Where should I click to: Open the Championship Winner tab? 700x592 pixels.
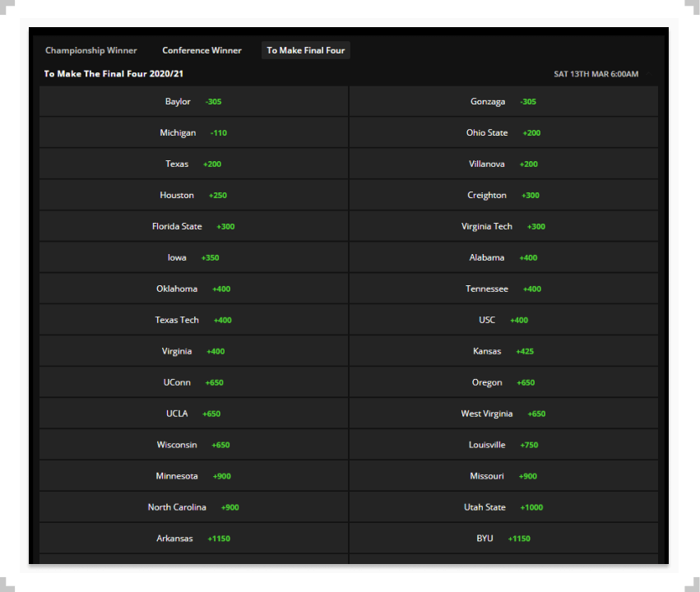(90, 50)
